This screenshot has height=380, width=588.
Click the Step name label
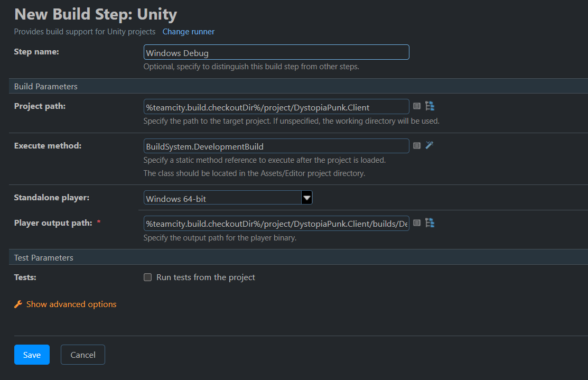36,52
